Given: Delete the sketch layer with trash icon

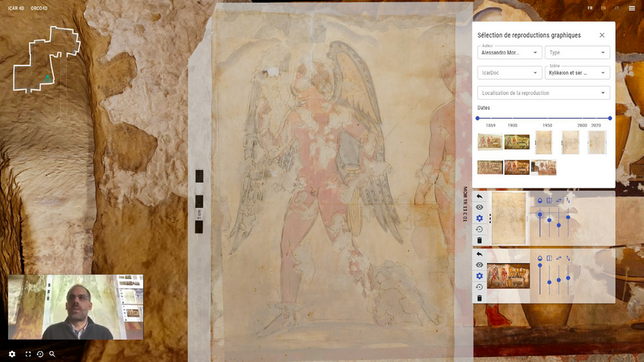Looking at the screenshot, I should pos(479,240).
